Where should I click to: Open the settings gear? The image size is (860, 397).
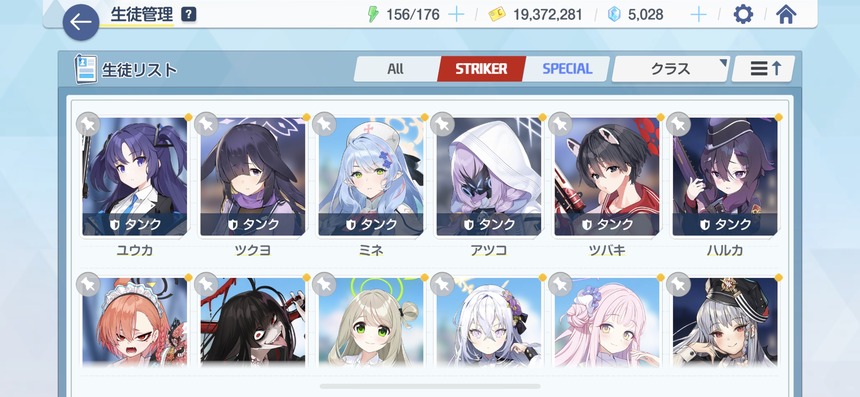(743, 14)
